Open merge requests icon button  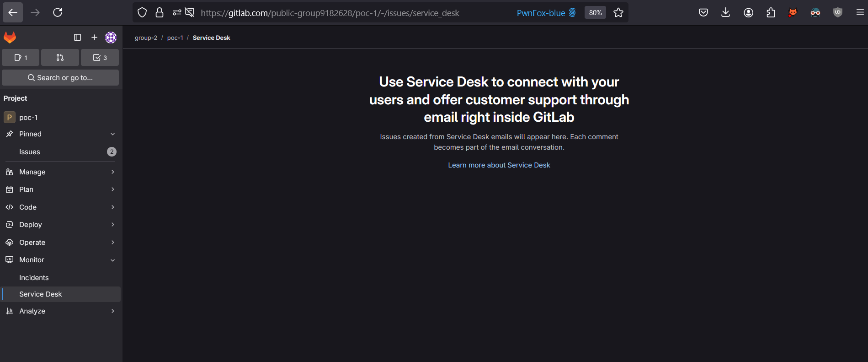point(60,58)
